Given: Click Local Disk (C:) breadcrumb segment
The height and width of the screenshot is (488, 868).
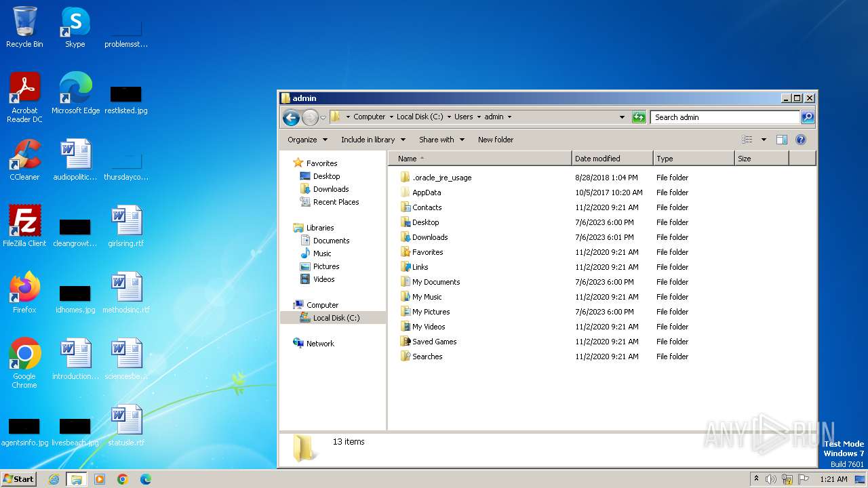Looking at the screenshot, I should [420, 117].
